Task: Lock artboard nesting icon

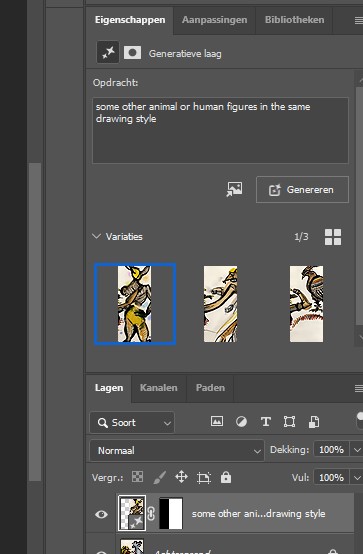Action: (x=204, y=478)
